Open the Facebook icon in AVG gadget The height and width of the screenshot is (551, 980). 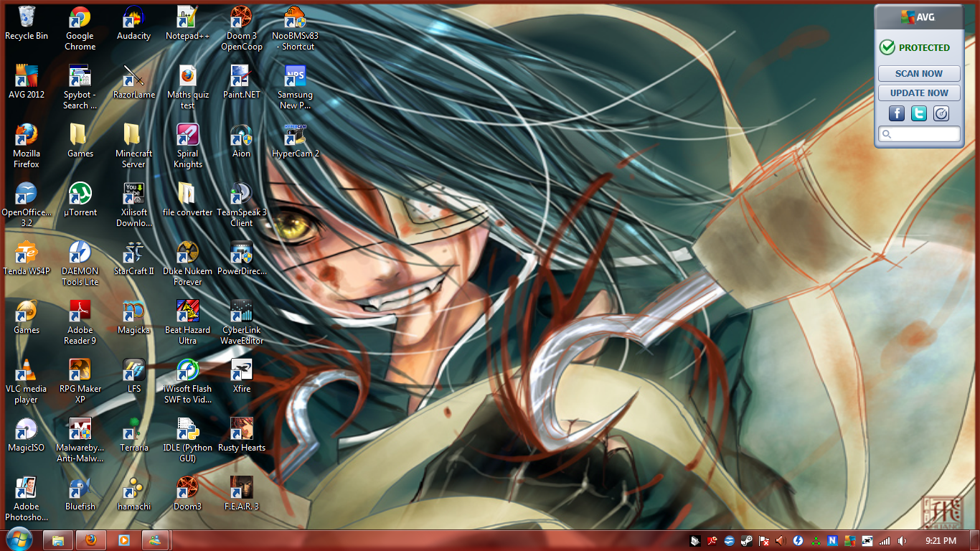click(x=897, y=113)
